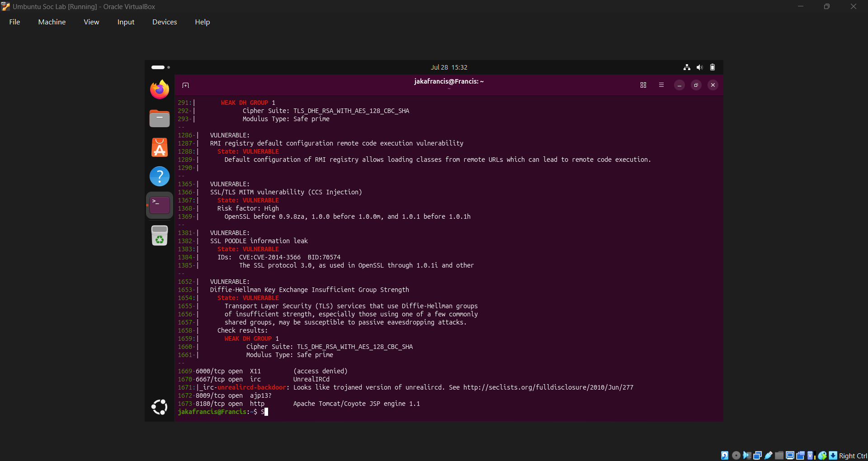Click Apache Tomcat/Coyote JSP engine 1.1 text
This screenshot has height=461, width=868.
[357, 404]
